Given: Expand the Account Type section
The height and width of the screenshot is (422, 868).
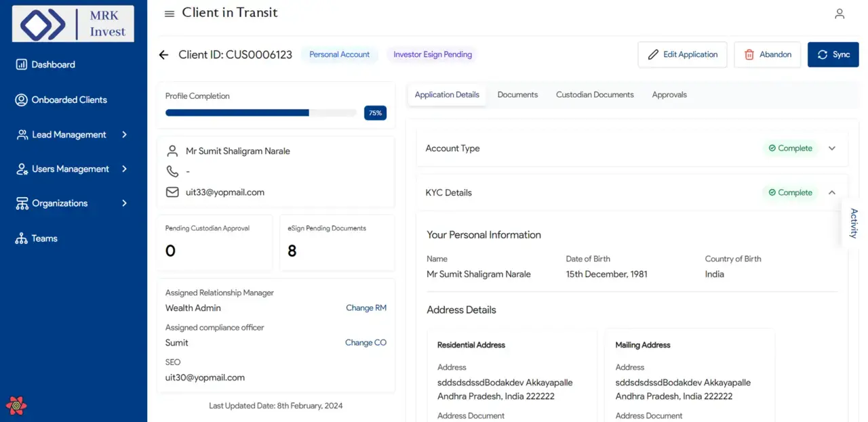Looking at the screenshot, I should point(832,148).
